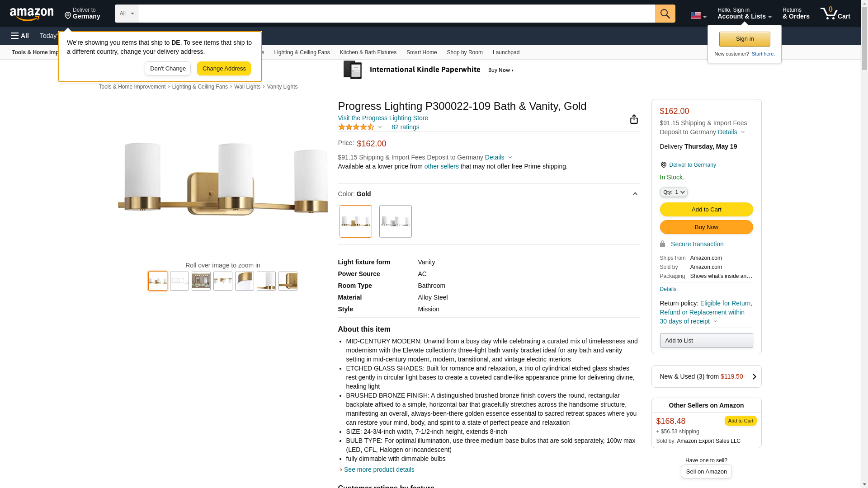Open Lighting & Ceiling Fans menu item
868x488 pixels.
click(302, 52)
